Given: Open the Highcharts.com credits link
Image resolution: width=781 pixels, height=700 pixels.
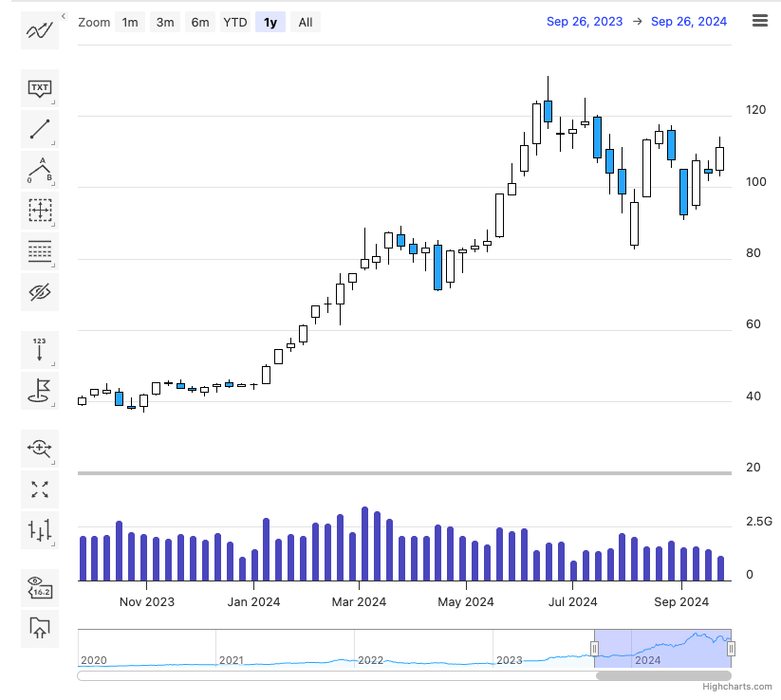Looking at the screenshot, I should (x=737, y=687).
